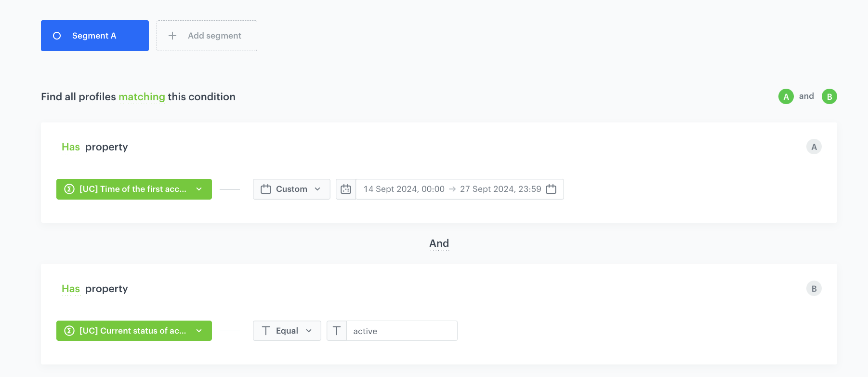Click the plus icon on Add segment
868x377 pixels.
click(x=172, y=36)
